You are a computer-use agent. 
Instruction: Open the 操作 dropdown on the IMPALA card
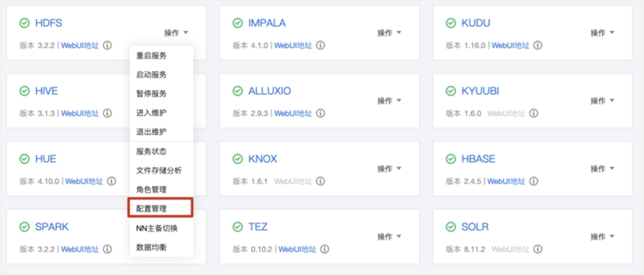(389, 33)
